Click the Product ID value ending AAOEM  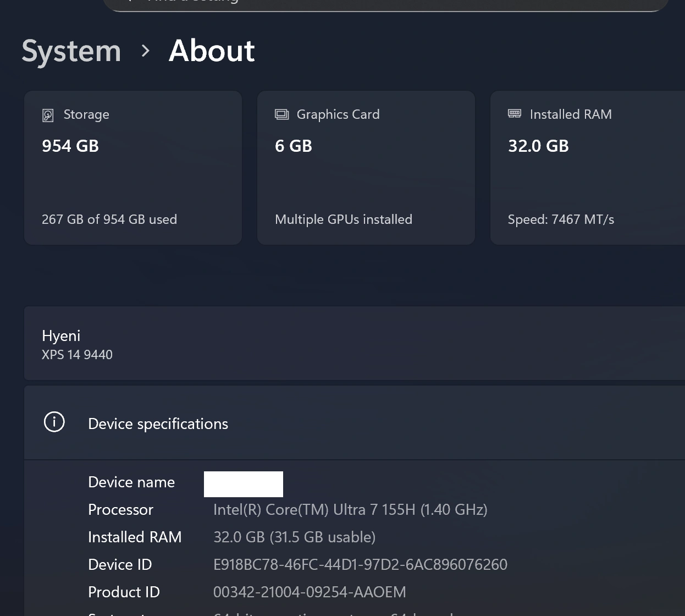(x=310, y=592)
